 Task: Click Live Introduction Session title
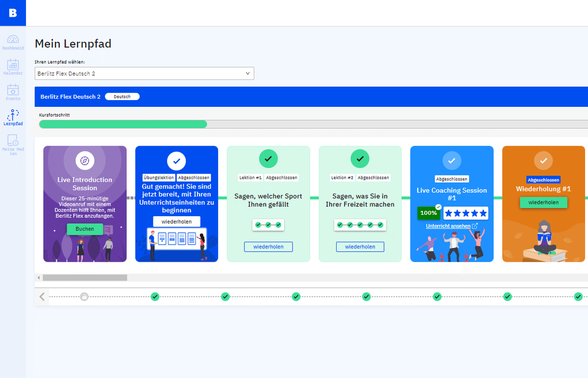[x=85, y=184]
